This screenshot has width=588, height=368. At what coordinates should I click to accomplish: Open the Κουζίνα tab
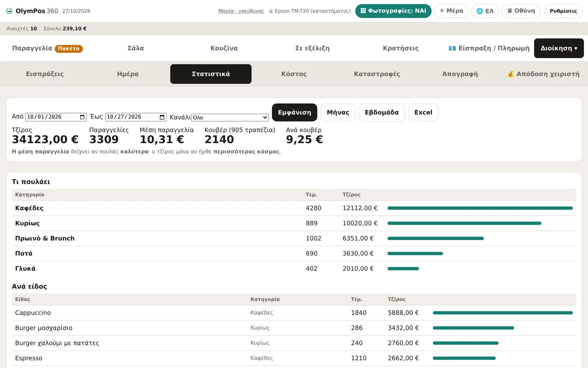tap(224, 48)
